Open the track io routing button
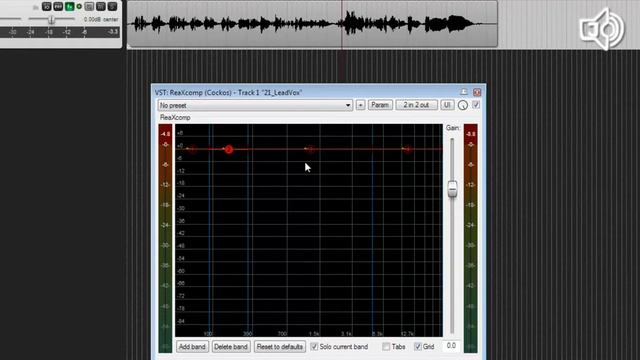Viewport: 640px width, 360px height. pyautogui.click(x=47, y=7)
